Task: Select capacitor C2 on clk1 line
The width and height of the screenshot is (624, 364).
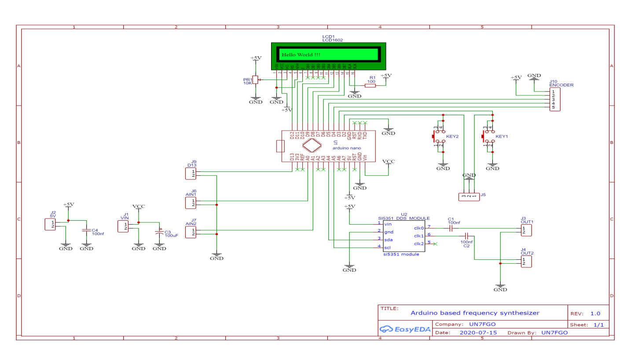Action: [466, 236]
